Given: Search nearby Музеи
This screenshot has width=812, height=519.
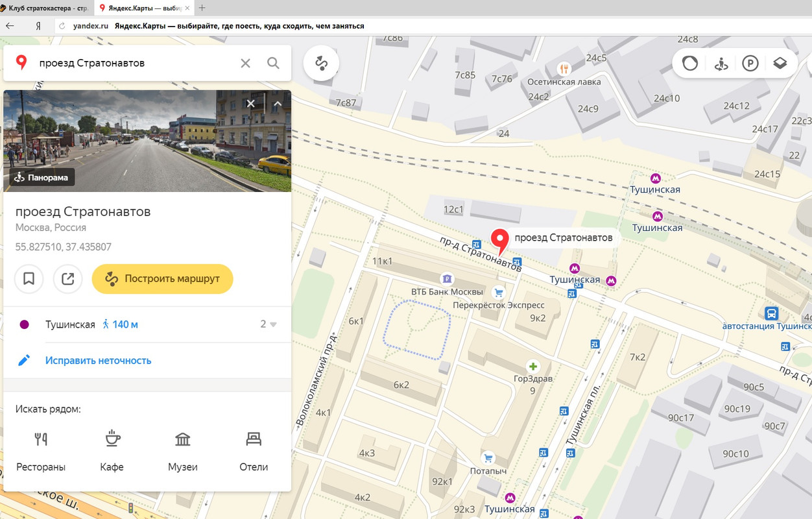Looking at the screenshot, I should 183,452.
